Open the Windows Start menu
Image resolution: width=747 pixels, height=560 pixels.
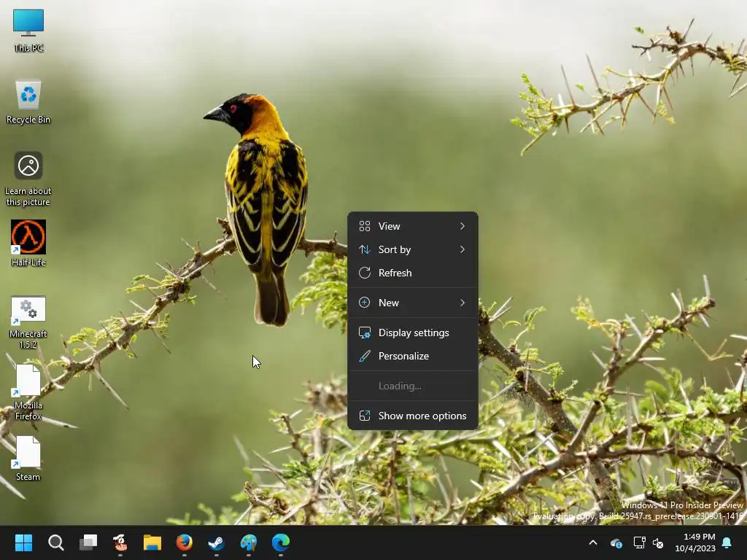coord(23,542)
